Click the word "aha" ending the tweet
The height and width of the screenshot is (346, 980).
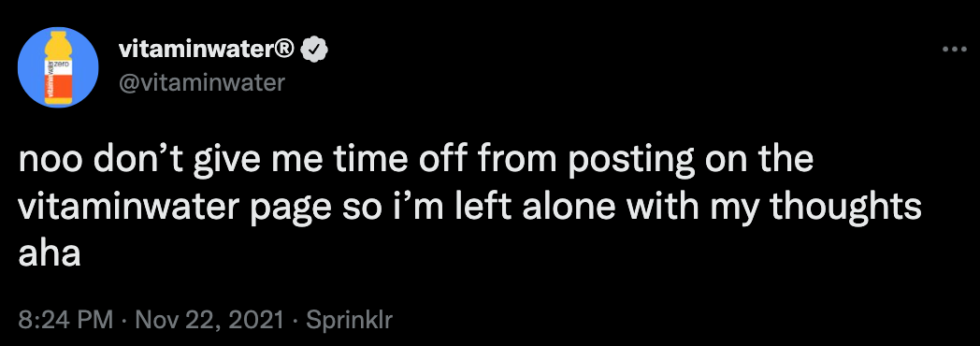[50, 254]
